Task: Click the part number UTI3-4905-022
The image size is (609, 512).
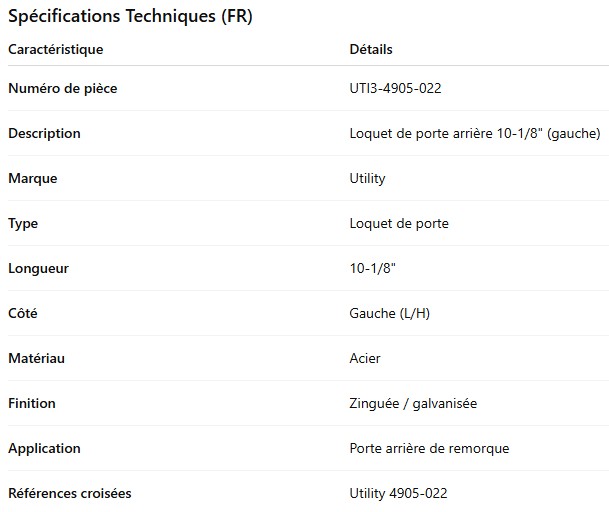Action: [x=395, y=88]
